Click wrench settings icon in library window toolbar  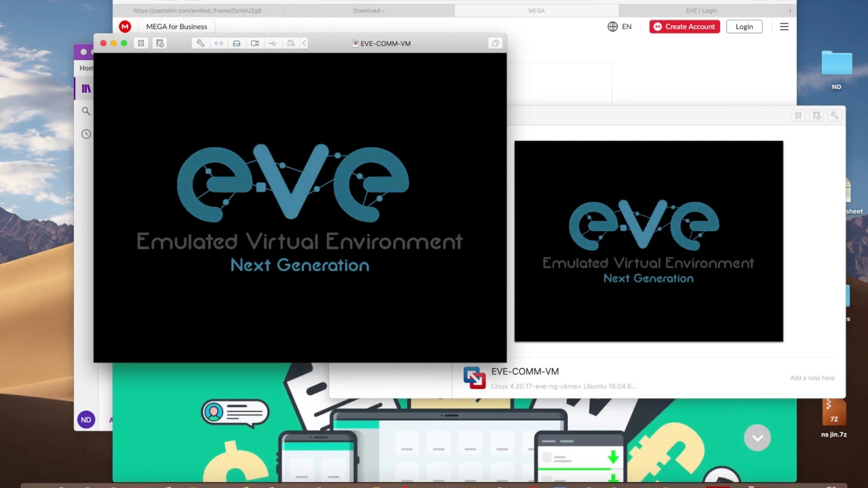[x=835, y=116]
